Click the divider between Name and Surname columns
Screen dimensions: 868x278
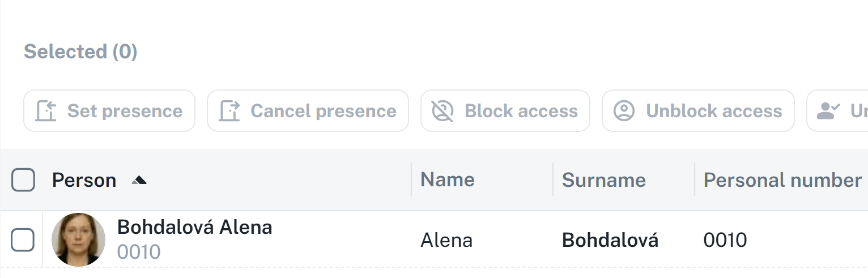(x=553, y=180)
